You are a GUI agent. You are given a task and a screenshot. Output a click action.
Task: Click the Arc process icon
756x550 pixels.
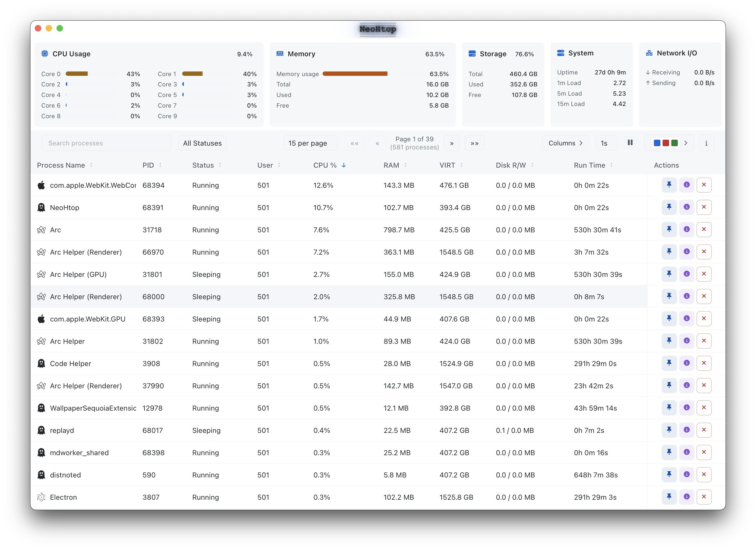coord(41,230)
